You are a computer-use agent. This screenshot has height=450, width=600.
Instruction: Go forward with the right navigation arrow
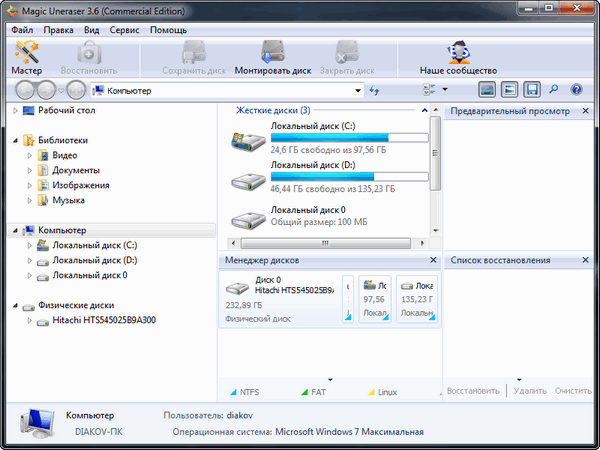pos(46,90)
